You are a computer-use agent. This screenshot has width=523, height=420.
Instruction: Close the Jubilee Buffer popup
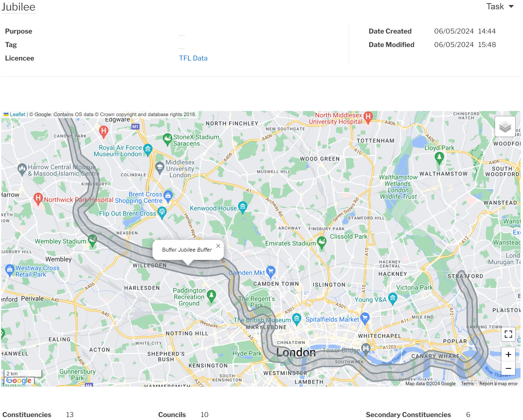218,246
